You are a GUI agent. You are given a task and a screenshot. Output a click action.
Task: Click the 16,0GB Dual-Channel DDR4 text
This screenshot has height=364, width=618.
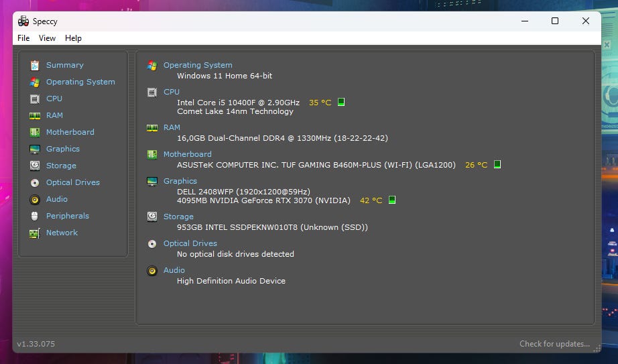tap(282, 138)
